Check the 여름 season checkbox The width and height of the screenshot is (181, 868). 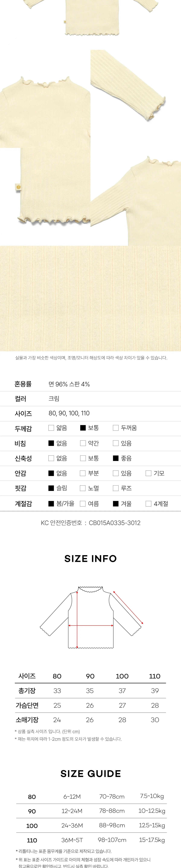point(83,503)
